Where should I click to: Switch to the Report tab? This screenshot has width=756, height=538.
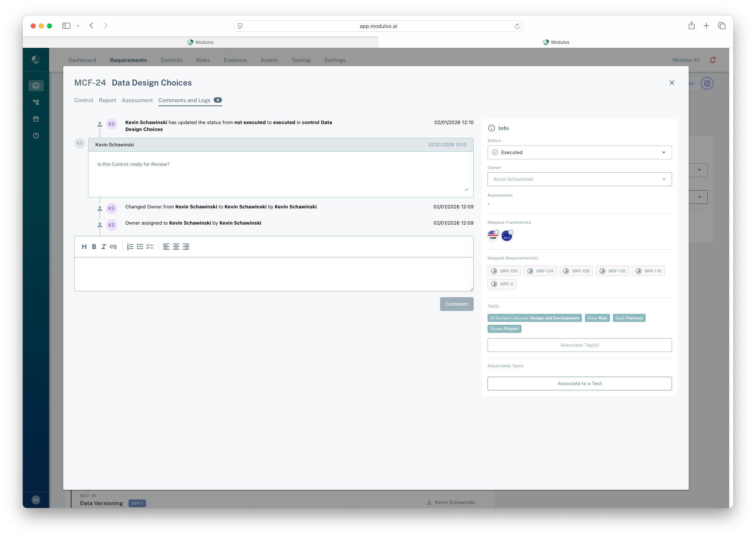pyautogui.click(x=107, y=100)
